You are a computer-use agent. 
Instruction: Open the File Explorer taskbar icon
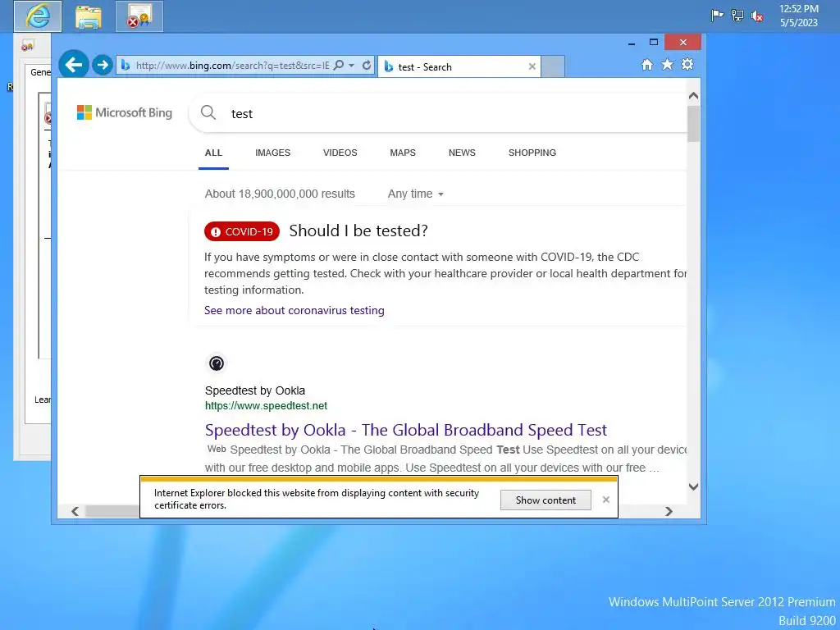pos(89,17)
